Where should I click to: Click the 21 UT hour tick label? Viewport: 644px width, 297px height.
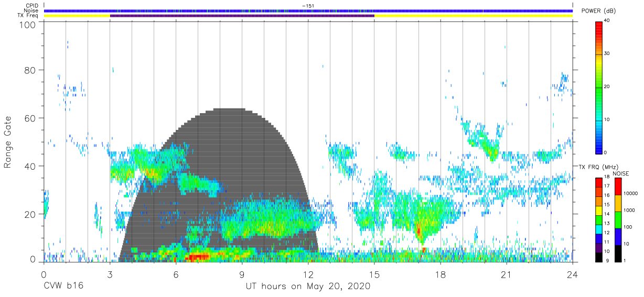pos(507,274)
